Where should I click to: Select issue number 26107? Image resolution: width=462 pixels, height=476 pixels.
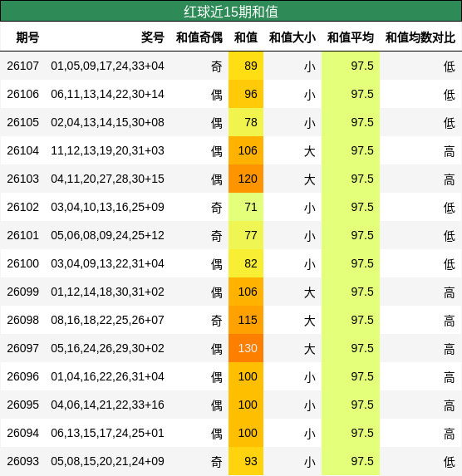pyautogui.click(x=22, y=66)
